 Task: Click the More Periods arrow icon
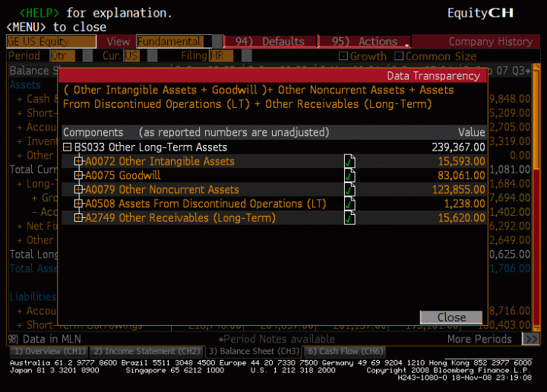530,339
